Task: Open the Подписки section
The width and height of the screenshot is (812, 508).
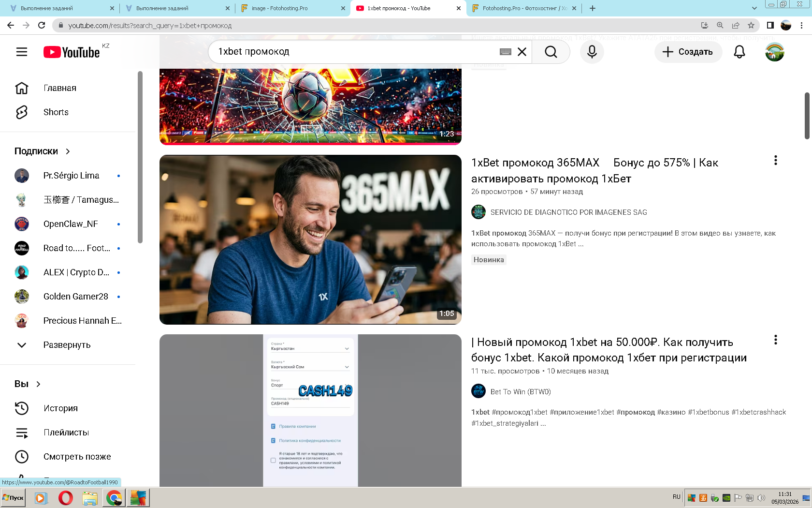Action: pos(43,151)
